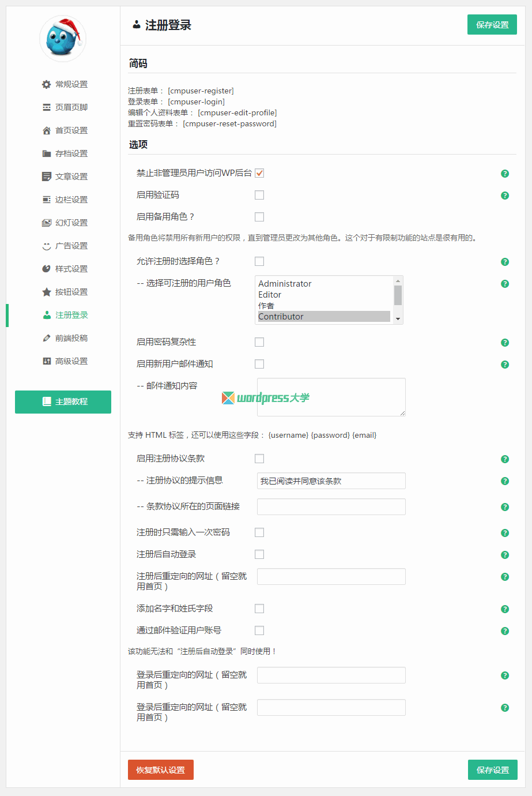532x796 pixels.
Task: Select Contributor in role list
Action: [x=324, y=317]
